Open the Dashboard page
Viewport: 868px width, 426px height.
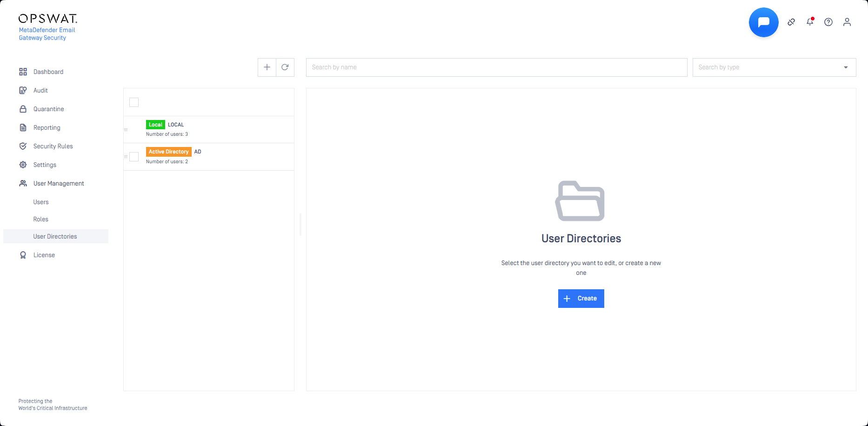click(48, 72)
